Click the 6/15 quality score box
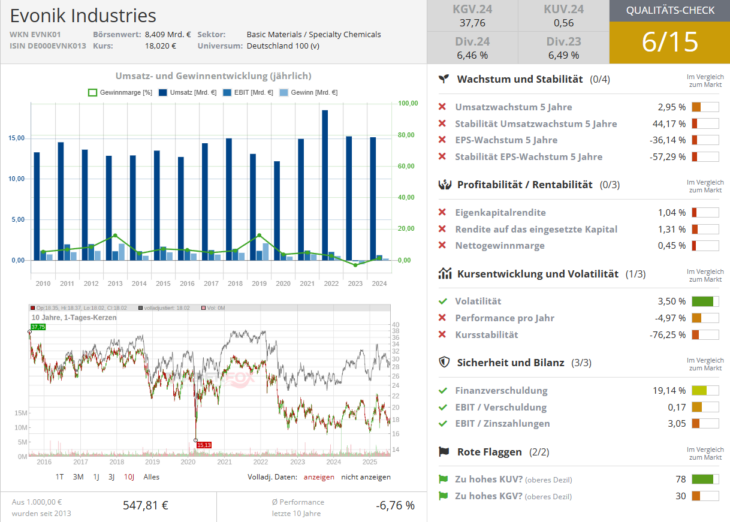The image size is (730, 522). pyautogui.click(x=670, y=42)
